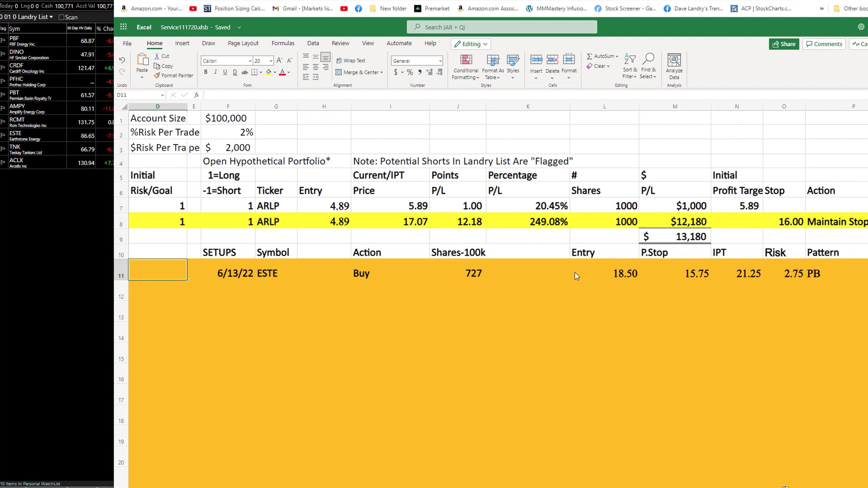
Task: Toggle center horizontal alignment
Action: (x=316, y=67)
